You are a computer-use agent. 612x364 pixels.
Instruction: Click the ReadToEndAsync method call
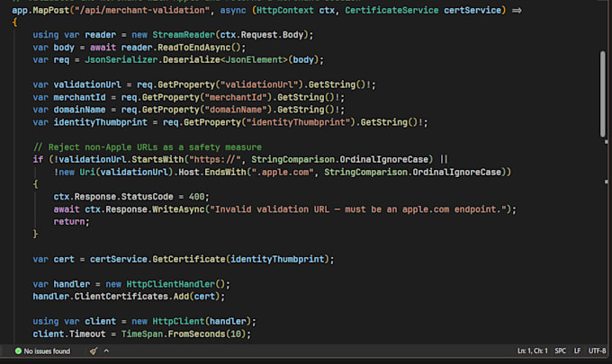pyautogui.click(x=194, y=48)
